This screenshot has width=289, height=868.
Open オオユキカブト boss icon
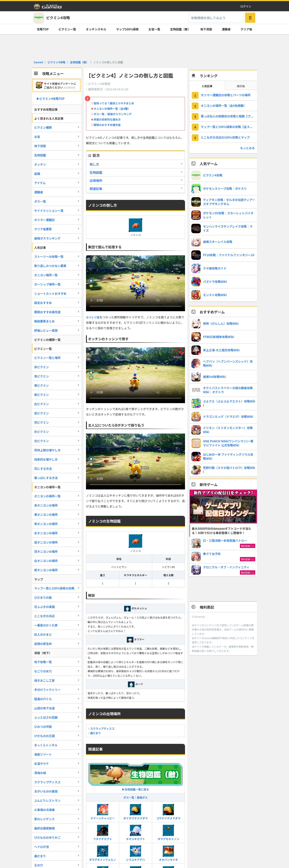click(x=135, y=830)
